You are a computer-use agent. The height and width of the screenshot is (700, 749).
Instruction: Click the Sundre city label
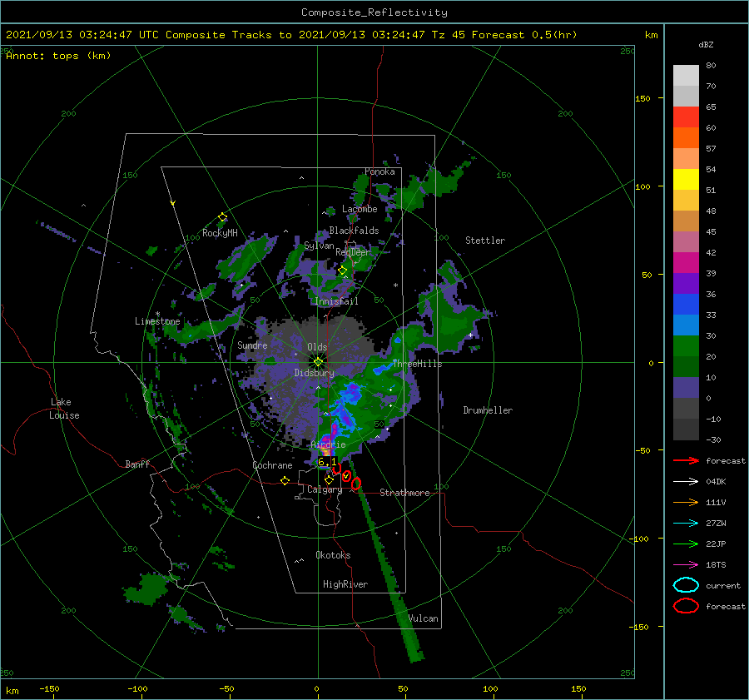[x=252, y=345]
